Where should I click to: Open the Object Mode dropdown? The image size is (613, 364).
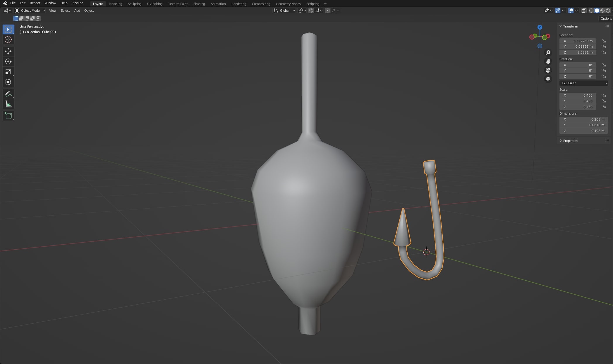tap(30, 11)
